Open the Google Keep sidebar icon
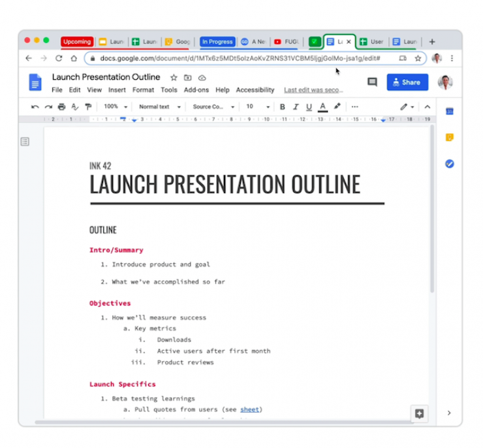The image size is (483, 448). 449,138
